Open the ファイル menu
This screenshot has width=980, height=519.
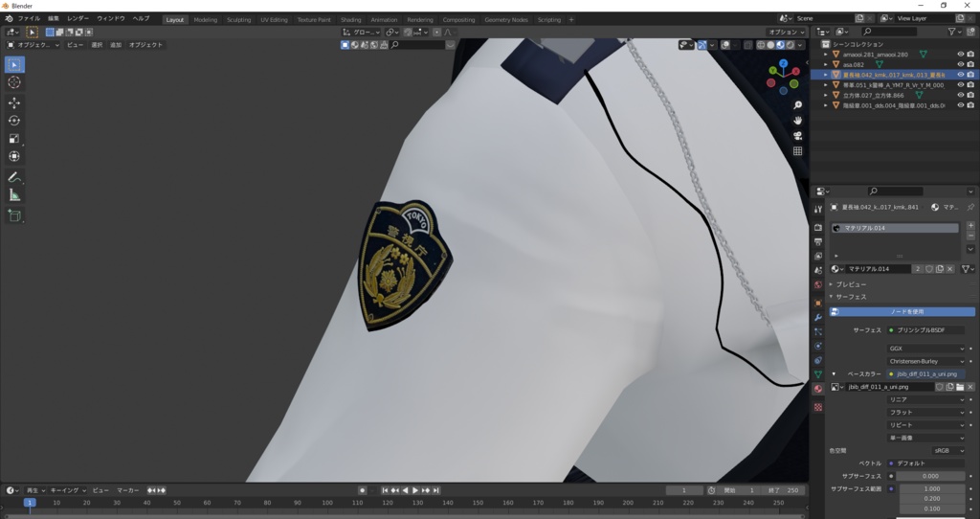tap(29, 19)
